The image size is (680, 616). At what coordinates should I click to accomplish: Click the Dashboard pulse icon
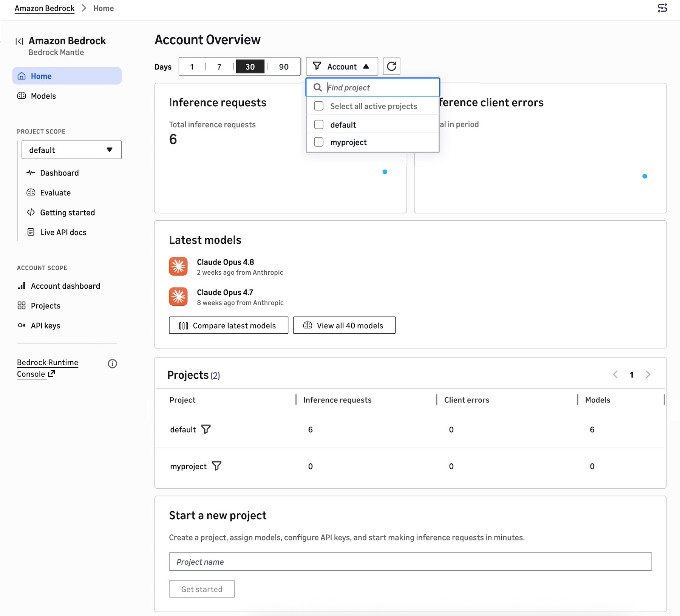point(31,173)
